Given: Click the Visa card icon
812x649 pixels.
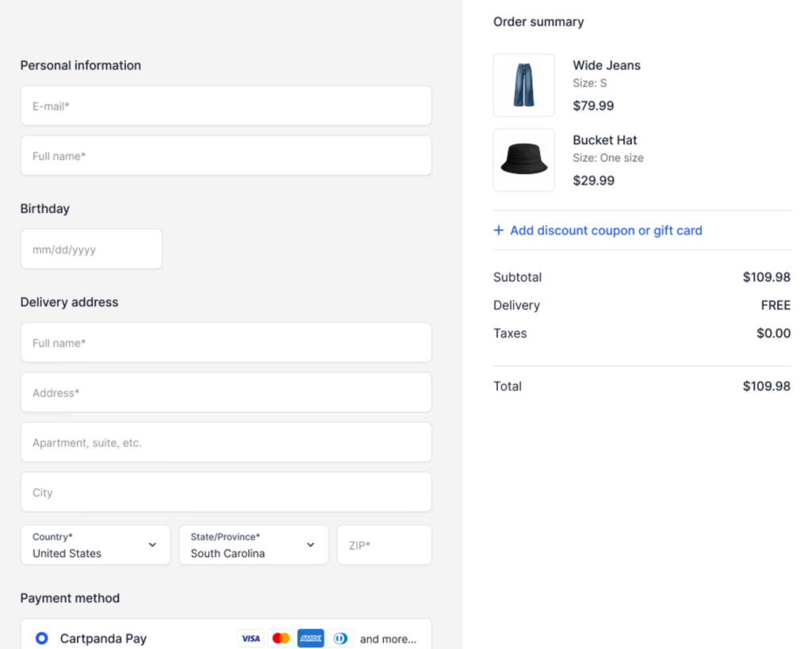Looking at the screenshot, I should tap(251, 639).
